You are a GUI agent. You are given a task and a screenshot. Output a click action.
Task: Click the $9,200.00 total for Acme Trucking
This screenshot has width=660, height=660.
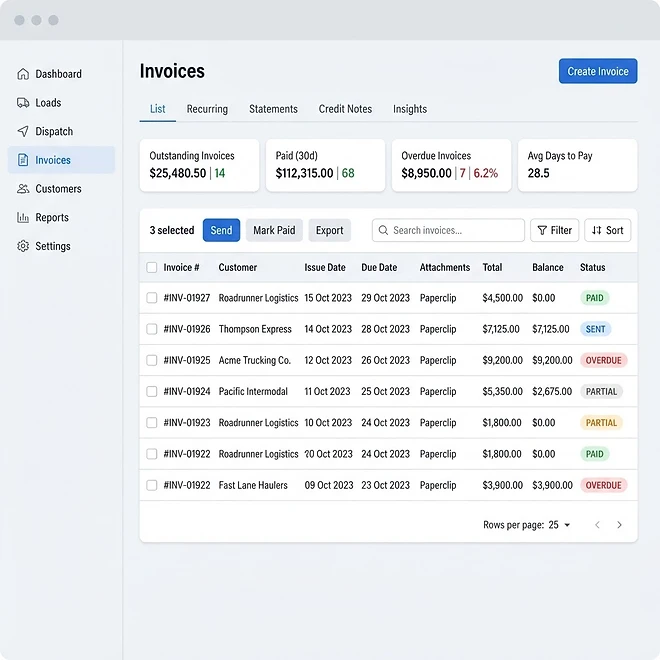pos(502,360)
